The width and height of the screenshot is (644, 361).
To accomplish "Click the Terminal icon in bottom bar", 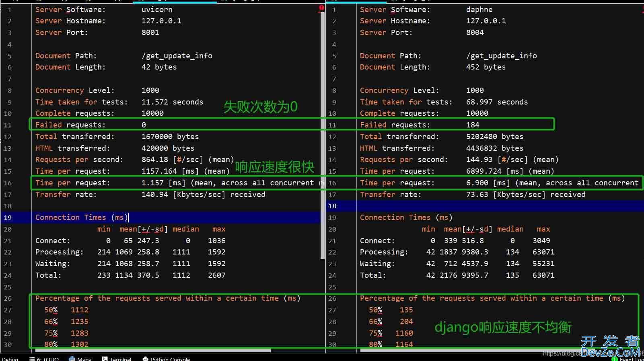I will pos(105,359).
